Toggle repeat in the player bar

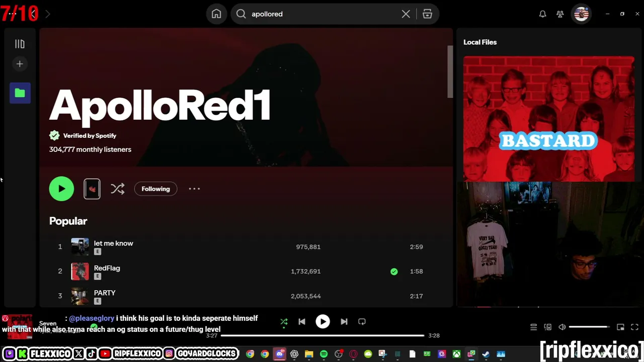tap(362, 322)
